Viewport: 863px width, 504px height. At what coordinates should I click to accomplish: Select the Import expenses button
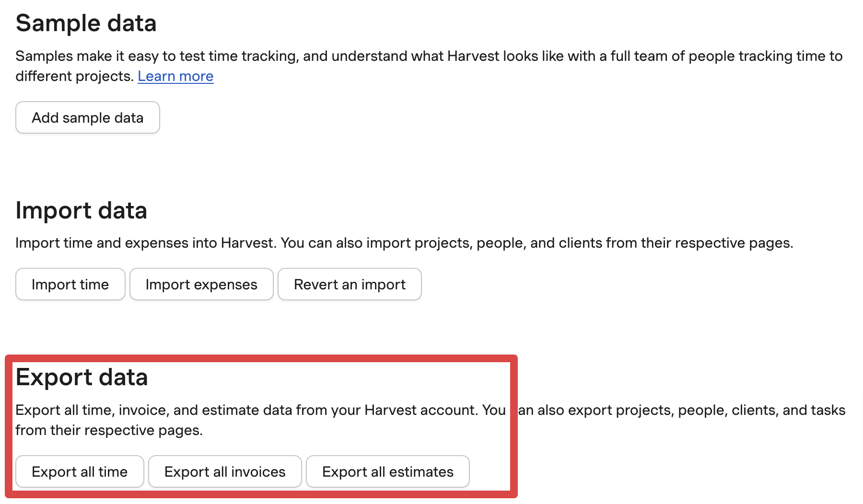point(201,284)
